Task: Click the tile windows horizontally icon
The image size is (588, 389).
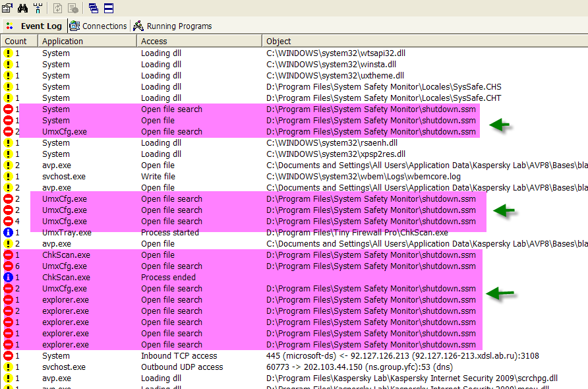Action: click(109, 8)
